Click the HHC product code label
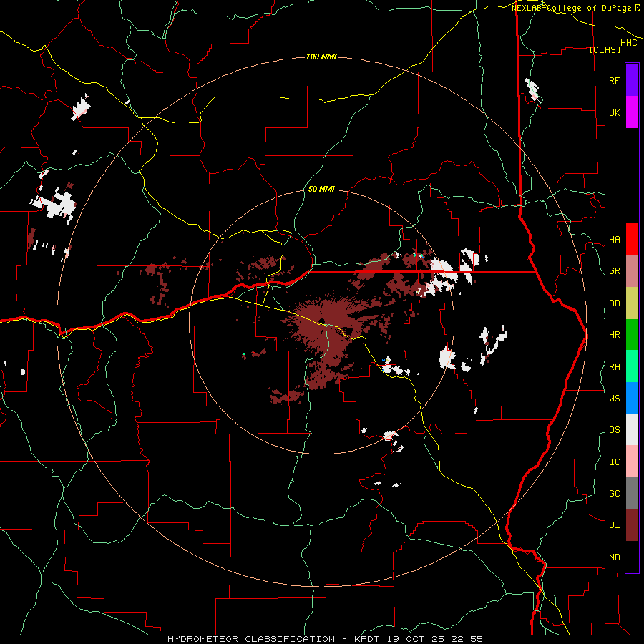 (x=629, y=43)
